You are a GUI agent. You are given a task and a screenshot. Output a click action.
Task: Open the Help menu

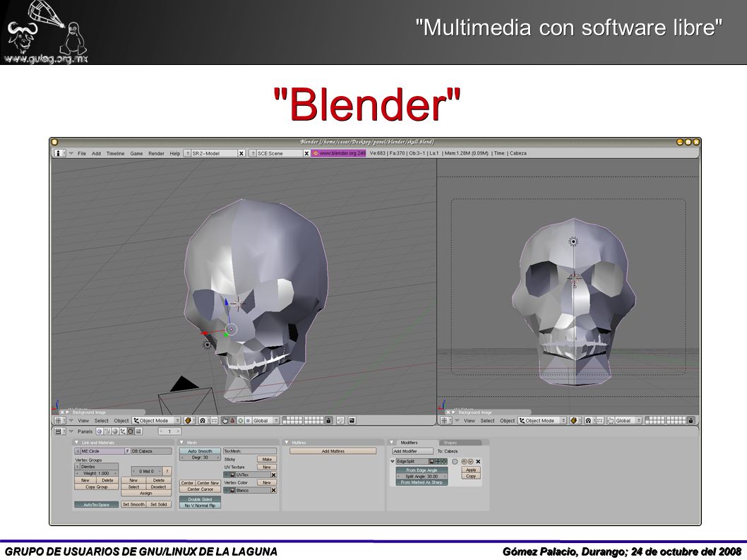pyautogui.click(x=175, y=153)
